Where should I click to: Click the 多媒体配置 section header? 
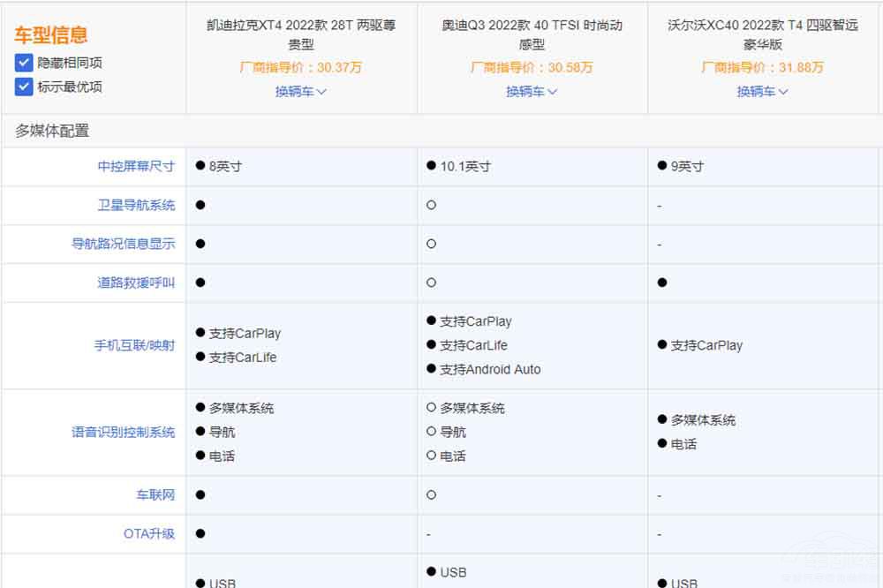(52, 131)
